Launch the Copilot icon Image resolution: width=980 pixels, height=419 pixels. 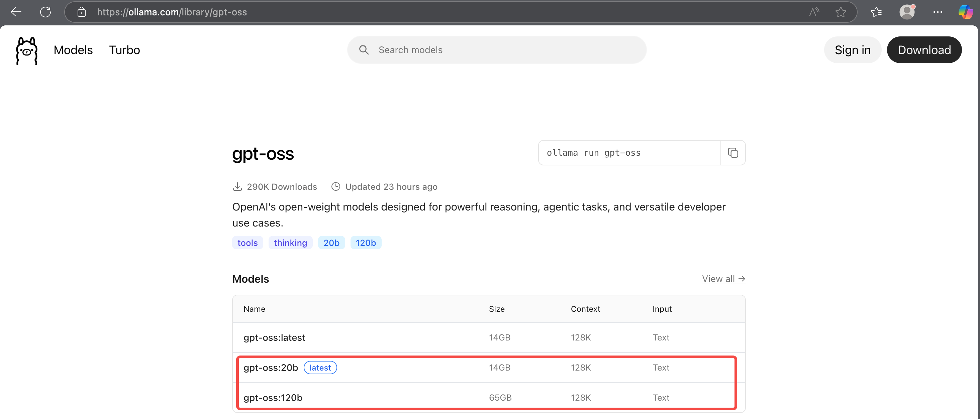pyautogui.click(x=966, y=12)
